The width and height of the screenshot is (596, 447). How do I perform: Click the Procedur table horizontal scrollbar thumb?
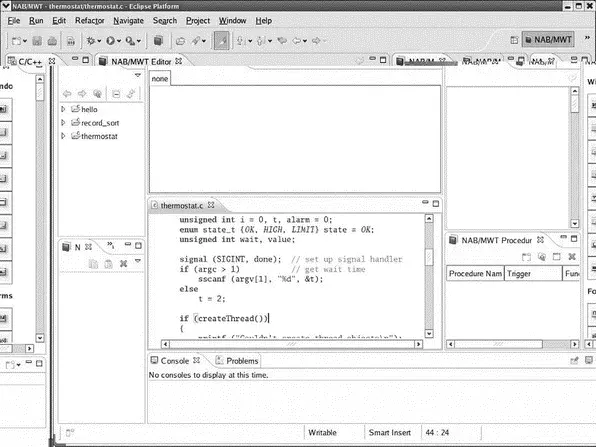(498, 344)
